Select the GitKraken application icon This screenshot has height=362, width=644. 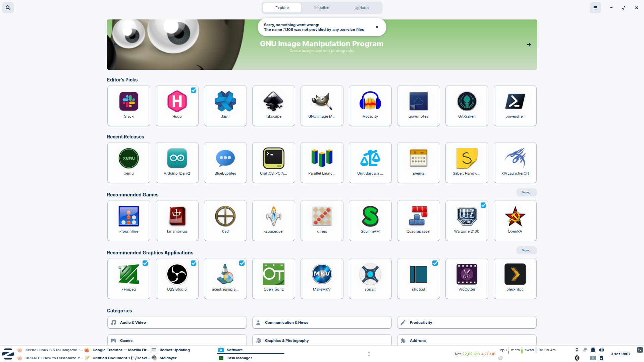pyautogui.click(x=467, y=102)
